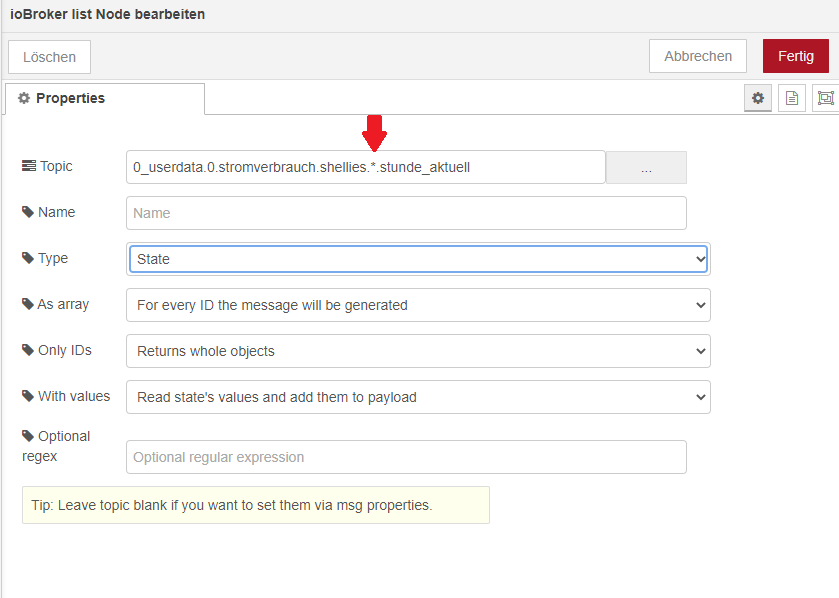The image size is (839, 598).
Task: Open node appearance icon
Action: 826,98
